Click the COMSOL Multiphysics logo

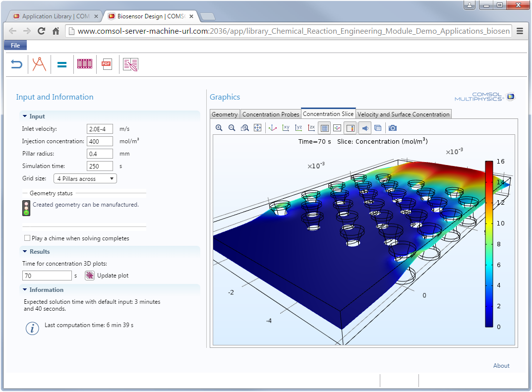[x=485, y=97]
